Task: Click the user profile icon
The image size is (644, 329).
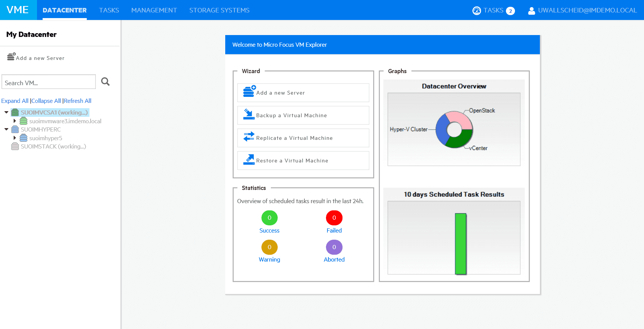Action: (532, 11)
